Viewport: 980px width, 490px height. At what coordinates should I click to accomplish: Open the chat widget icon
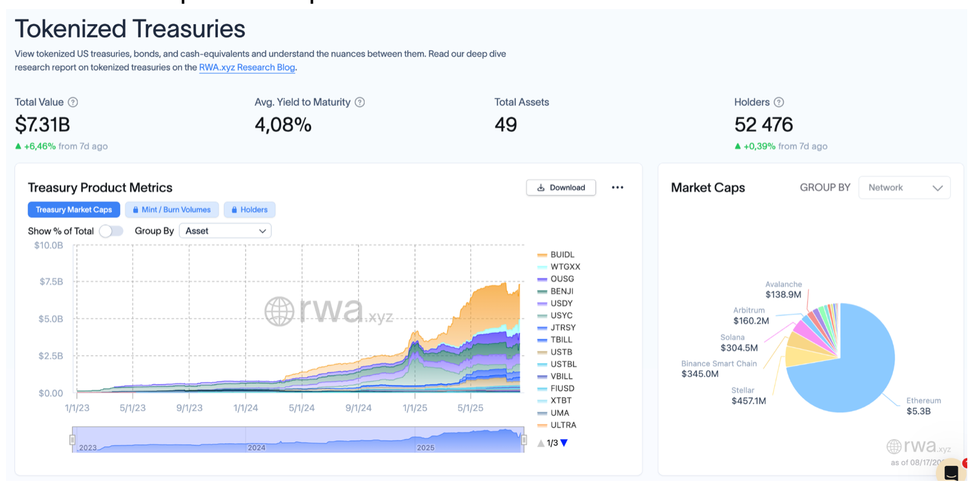coord(951,472)
